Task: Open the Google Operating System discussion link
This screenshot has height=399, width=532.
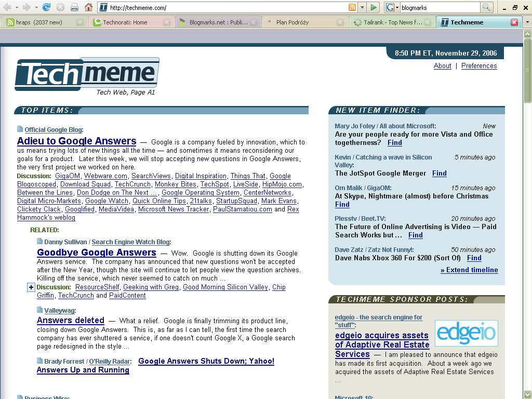Action: pos(201,193)
